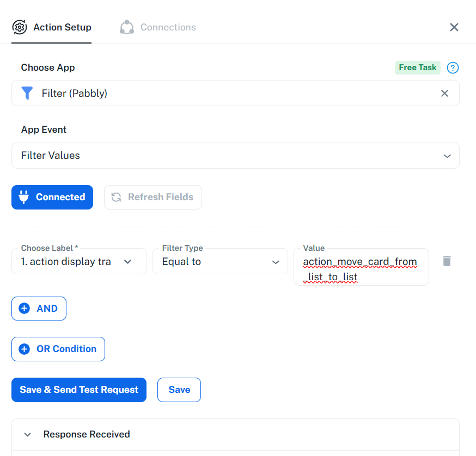This screenshot has width=476, height=456.
Task: Open the App Event Filter Values dropdown
Action: (x=235, y=156)
